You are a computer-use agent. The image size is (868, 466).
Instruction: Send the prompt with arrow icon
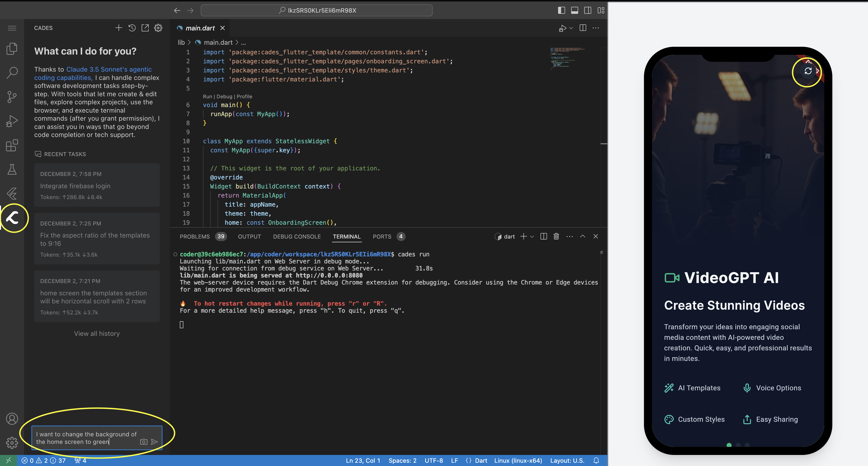click(154, 442)
